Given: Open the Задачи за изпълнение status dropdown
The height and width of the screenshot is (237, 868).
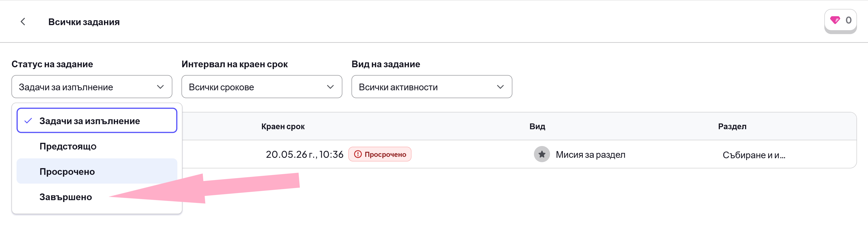Looking at the screenshot, I should coord(92,87).
